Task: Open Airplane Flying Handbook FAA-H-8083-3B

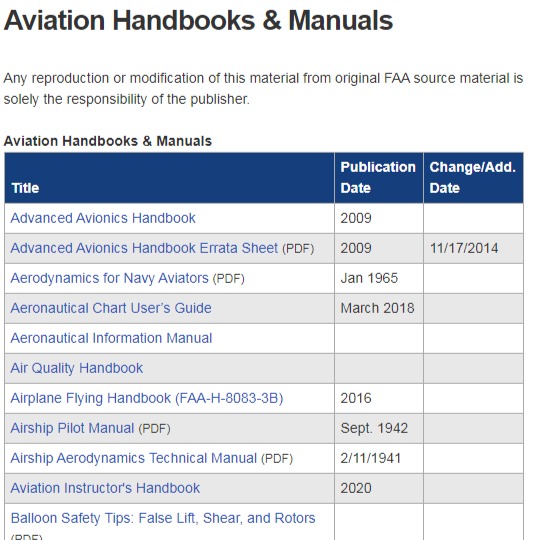Action: pyautogui.click(x=147, y=398)
